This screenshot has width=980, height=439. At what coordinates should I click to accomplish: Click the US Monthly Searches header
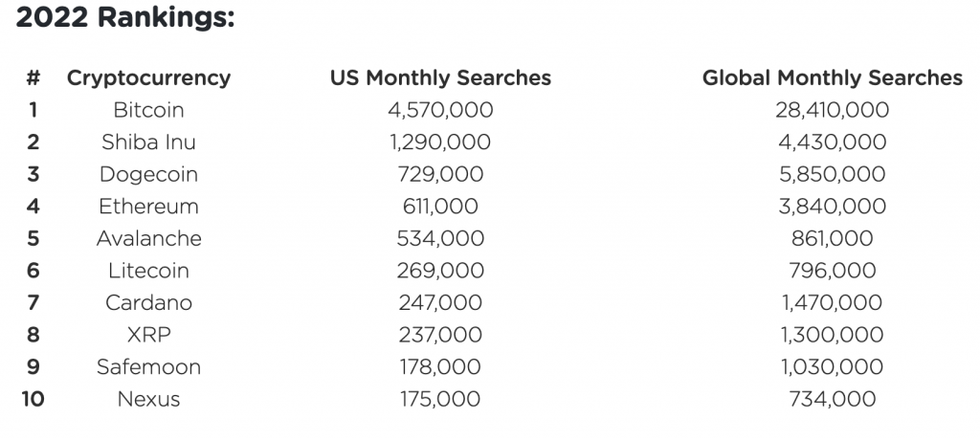click(x=440, y=78)
